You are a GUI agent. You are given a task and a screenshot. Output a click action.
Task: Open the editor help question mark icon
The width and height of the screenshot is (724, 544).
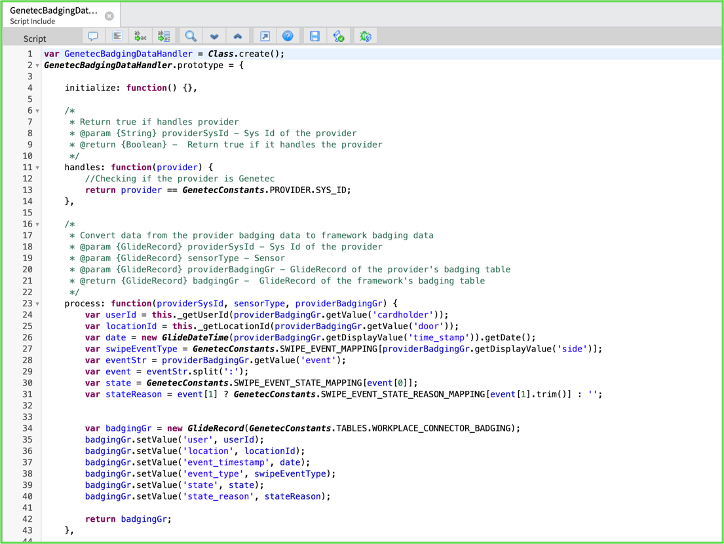(287, 36)
